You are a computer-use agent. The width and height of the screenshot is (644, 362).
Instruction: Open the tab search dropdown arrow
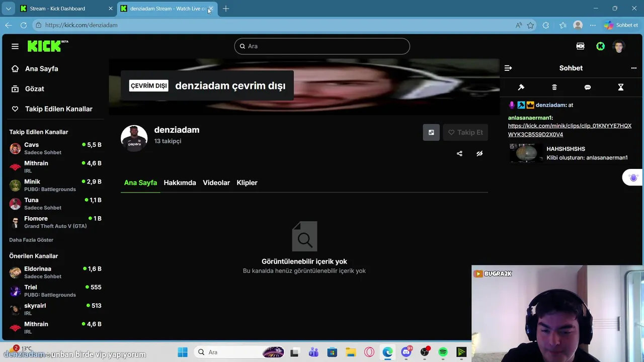(9, 9)
